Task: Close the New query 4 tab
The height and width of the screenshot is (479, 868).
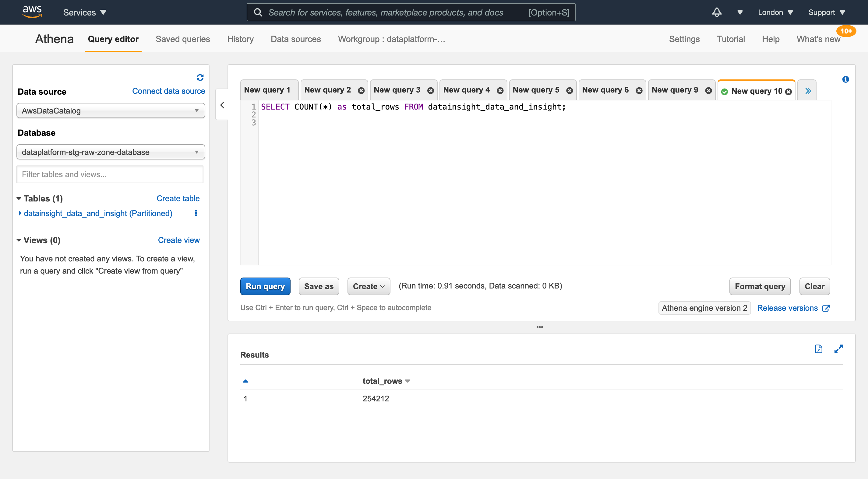Action: 500,91
